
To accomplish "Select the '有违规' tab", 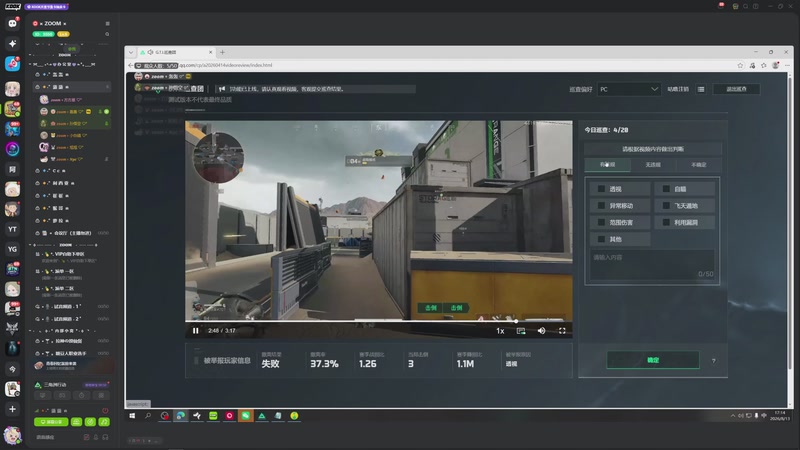I will coord(608,165).
